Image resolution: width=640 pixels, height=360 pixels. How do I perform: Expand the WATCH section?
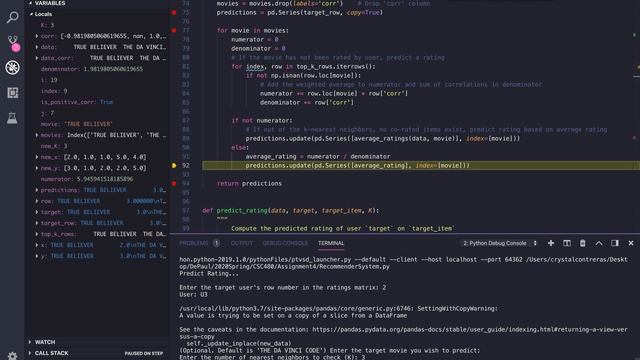[30, 342]
